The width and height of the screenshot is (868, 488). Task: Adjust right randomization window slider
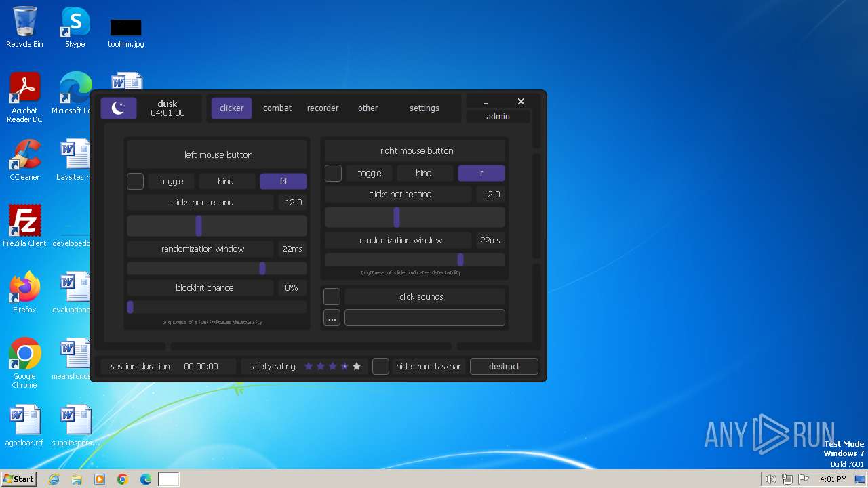[415, 260]
